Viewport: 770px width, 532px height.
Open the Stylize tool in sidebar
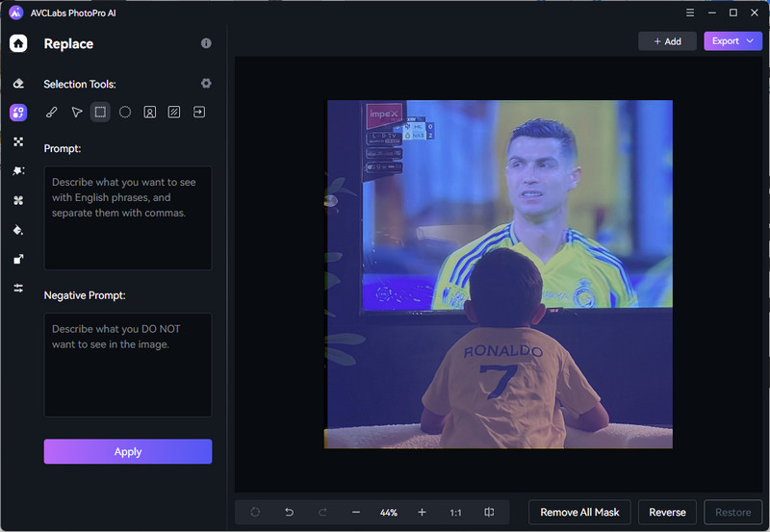point(18,171)
